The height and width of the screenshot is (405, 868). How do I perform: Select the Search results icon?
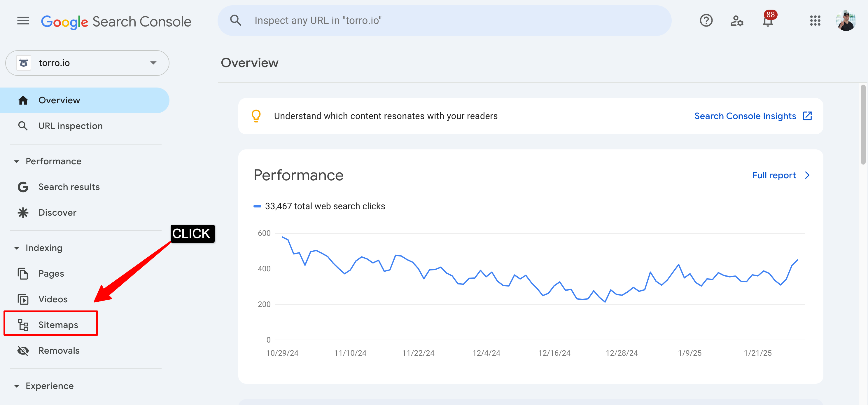22,187
